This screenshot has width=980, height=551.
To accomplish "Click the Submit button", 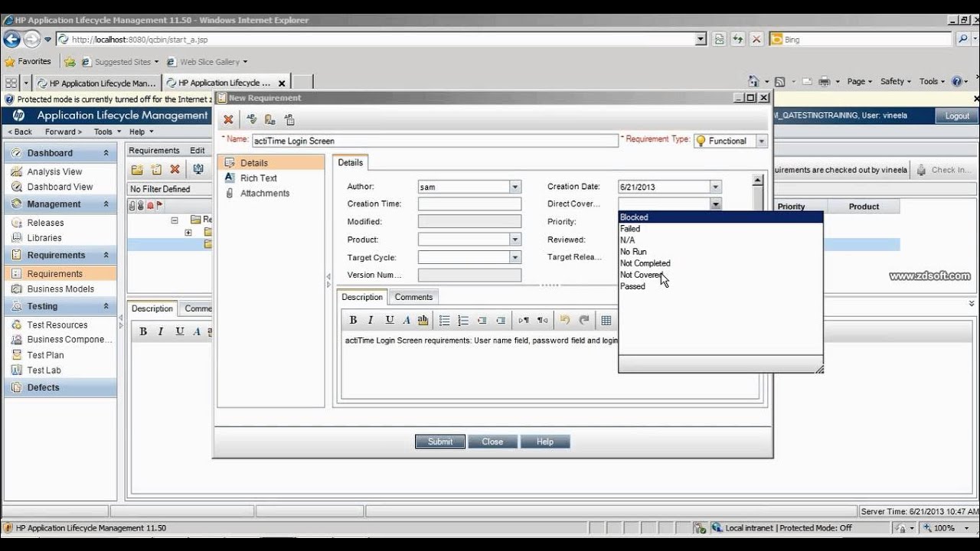I will pyautogui.click(x=440, y=442).
